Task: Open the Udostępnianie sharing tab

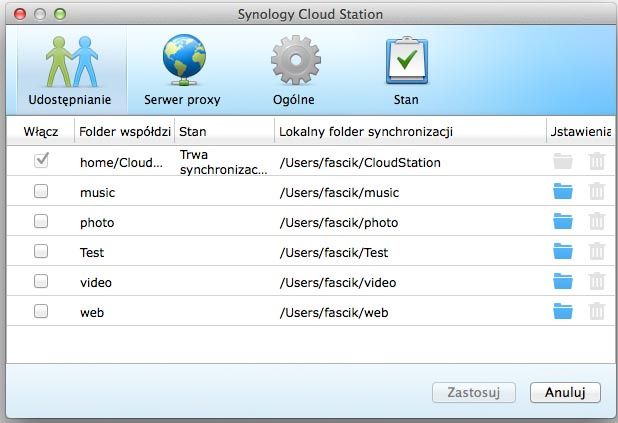Action: (x=71, y=71)
